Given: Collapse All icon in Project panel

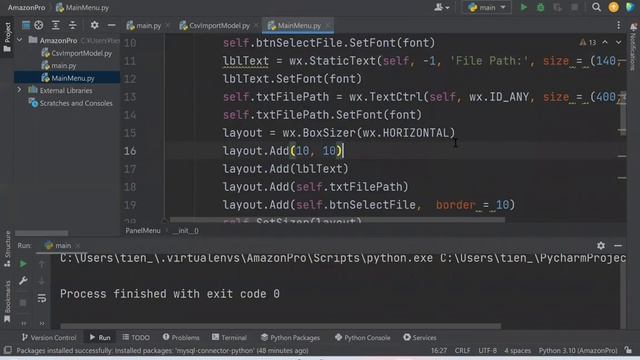Looking at the screenshot, I should pyautogui.click(x=73, y=25).
